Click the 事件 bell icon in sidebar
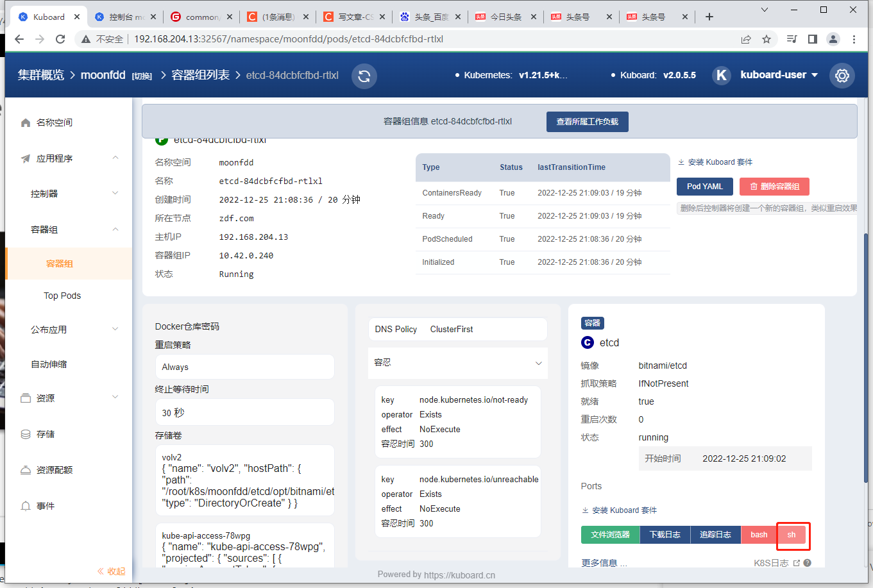This screenshot has height=588, width=873. point(26,506)
